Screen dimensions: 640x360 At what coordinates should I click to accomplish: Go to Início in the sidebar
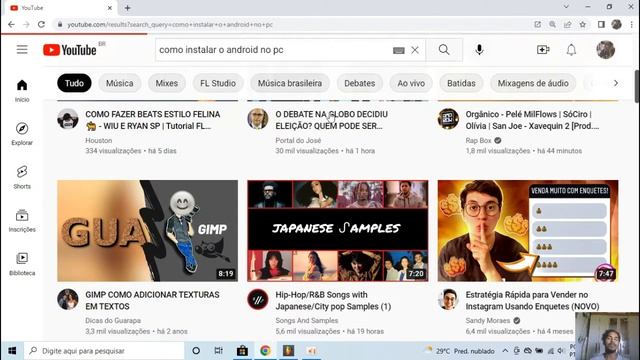(22, 91)
